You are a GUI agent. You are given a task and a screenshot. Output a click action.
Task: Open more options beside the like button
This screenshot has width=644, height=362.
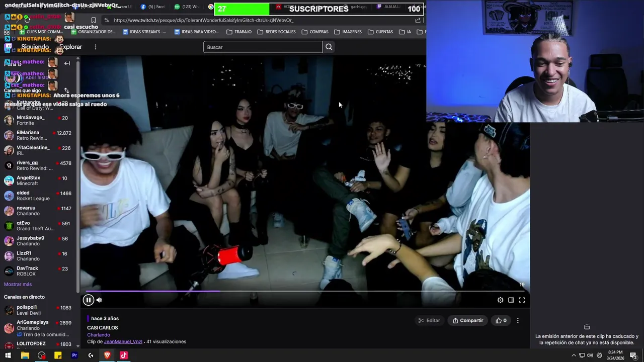518,320
